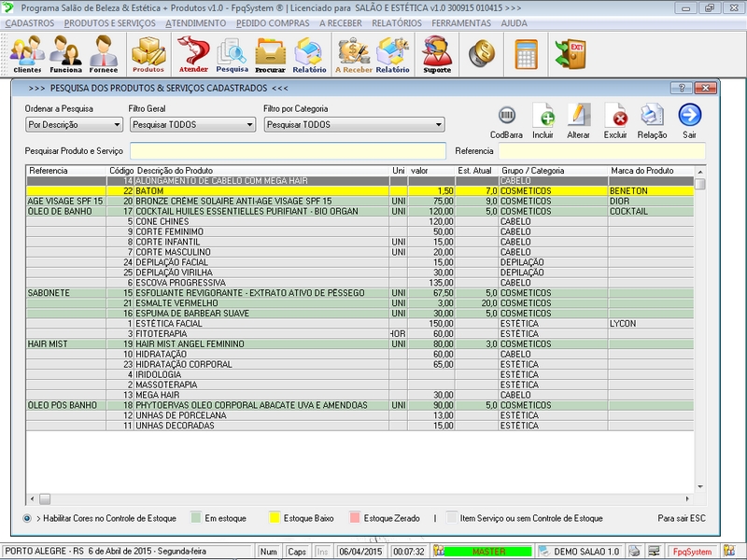Click the CodBarra barcode icon
This screenshot has height=560, width=747.
[x=506, y=119]
